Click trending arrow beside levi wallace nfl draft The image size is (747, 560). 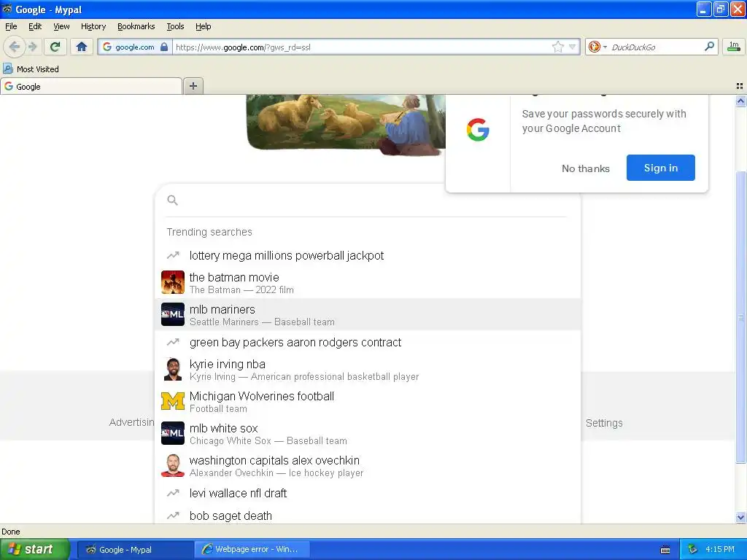pyautogui.click(x=172, y=493)
